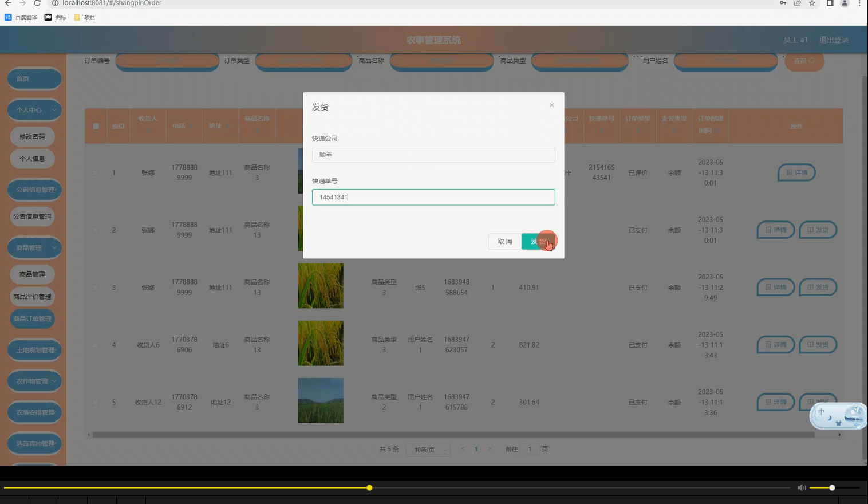Click the 订单编号 search input

click(167, 61)
